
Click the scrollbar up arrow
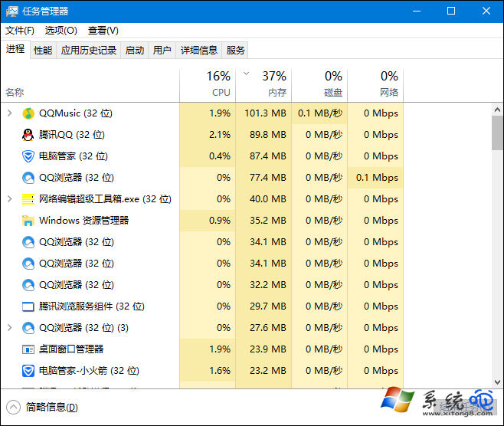pyautogui.click(x=497, y=110)
